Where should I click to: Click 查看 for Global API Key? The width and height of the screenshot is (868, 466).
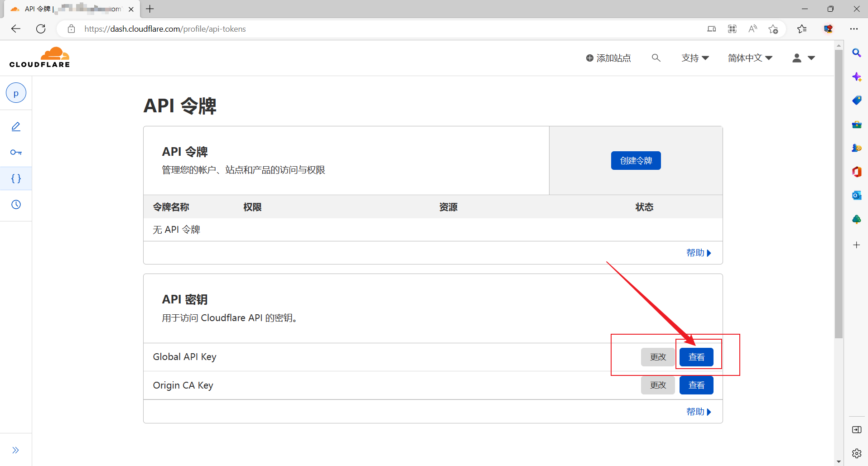(x=696, y=357)
